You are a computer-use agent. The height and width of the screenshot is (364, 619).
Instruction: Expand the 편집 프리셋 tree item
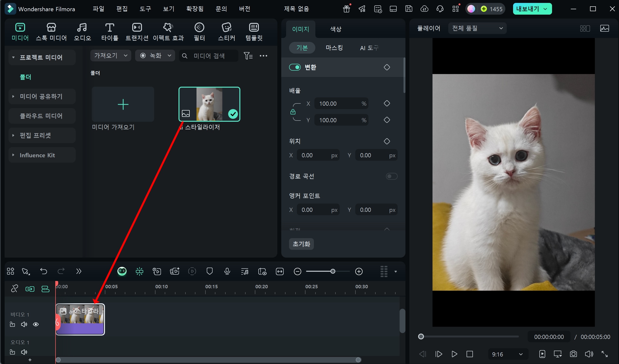click(13, 135)
